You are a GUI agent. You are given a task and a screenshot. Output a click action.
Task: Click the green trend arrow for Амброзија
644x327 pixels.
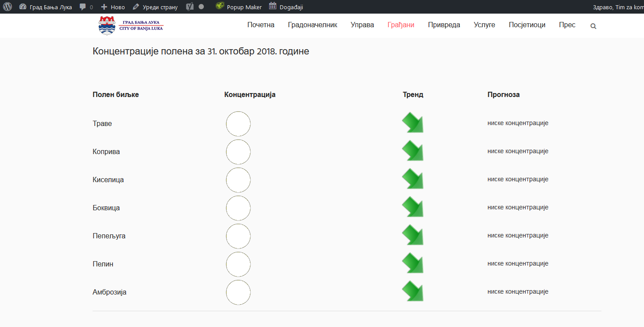tap(413, 291)
